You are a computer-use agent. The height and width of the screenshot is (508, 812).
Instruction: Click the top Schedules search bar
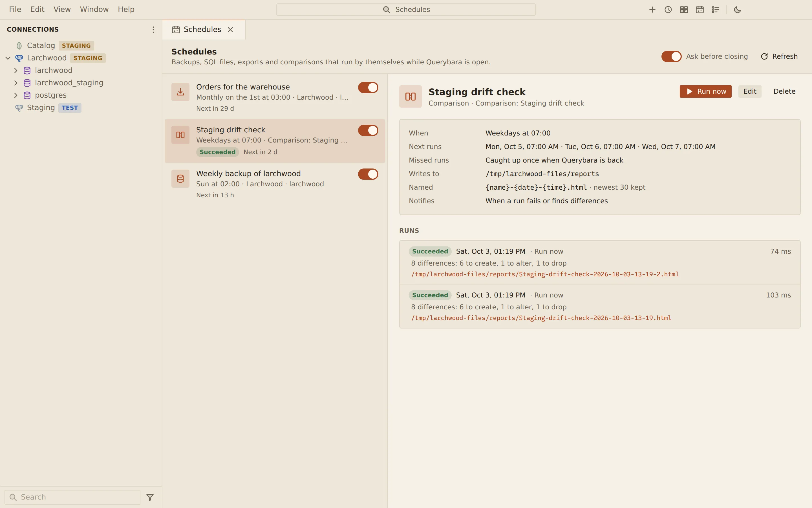406,10
